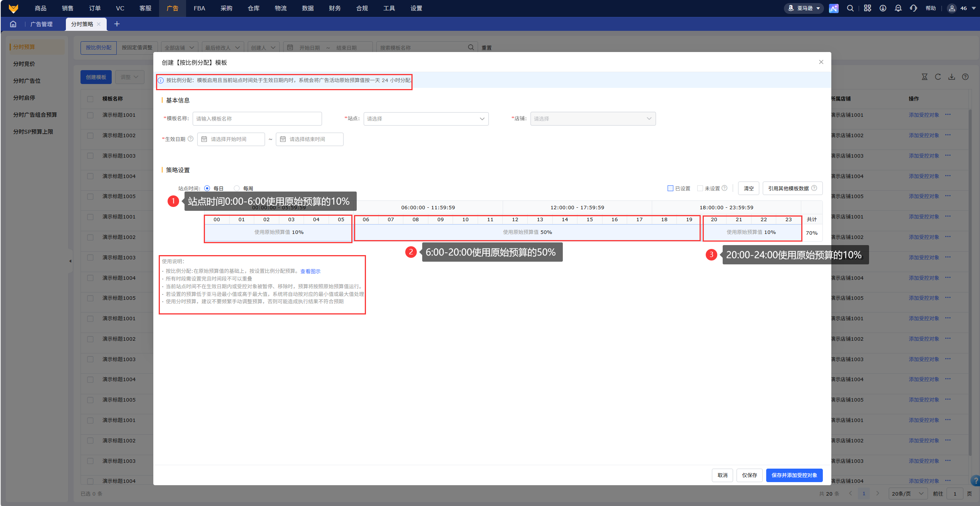
Task: Click the help icon above the table
Action: tap(965, 77)
